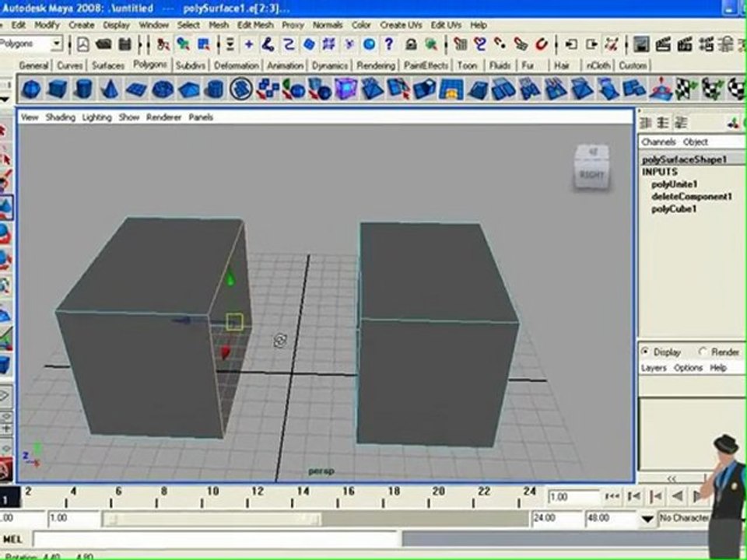
Task: Click the New Scene icon in status line
Action: click(83, 44)
